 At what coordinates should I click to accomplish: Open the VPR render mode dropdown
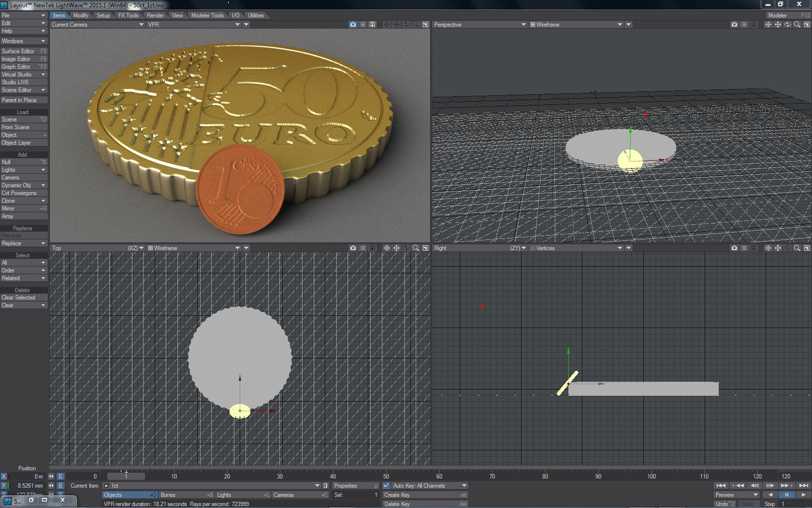(194, 24)
